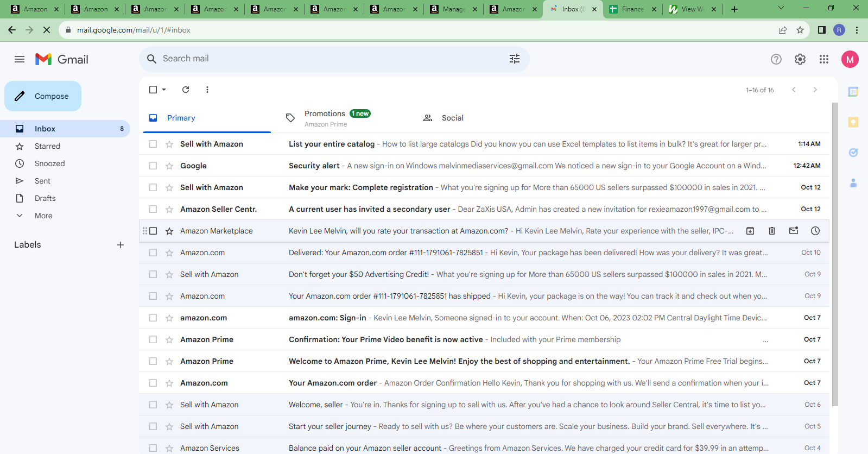
Task: Snooze the Amazon Marketplace email
Action: (815, 231)
